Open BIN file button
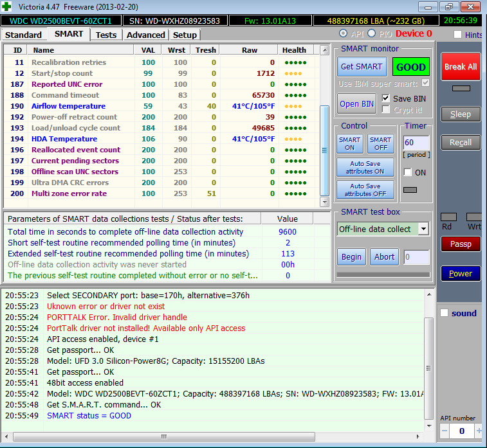 click(x=358, y=104)
